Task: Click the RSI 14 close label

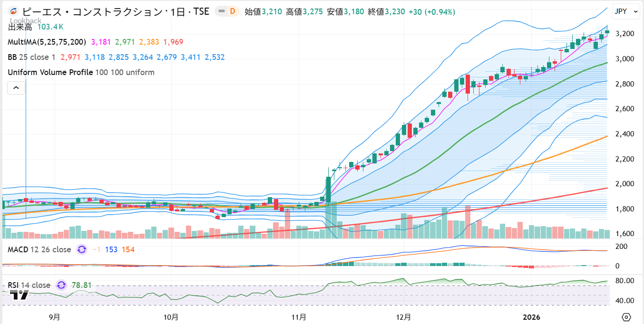Action: pos(29,285)
